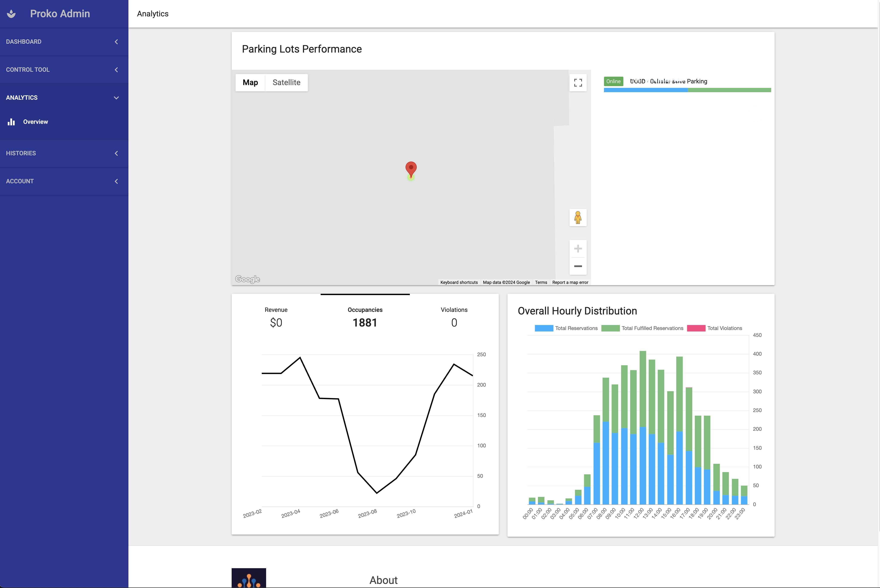Viewport: 880px width, 588px height.
Task: Click the blue portion of lot progress bar
Action: pos(646,90)
